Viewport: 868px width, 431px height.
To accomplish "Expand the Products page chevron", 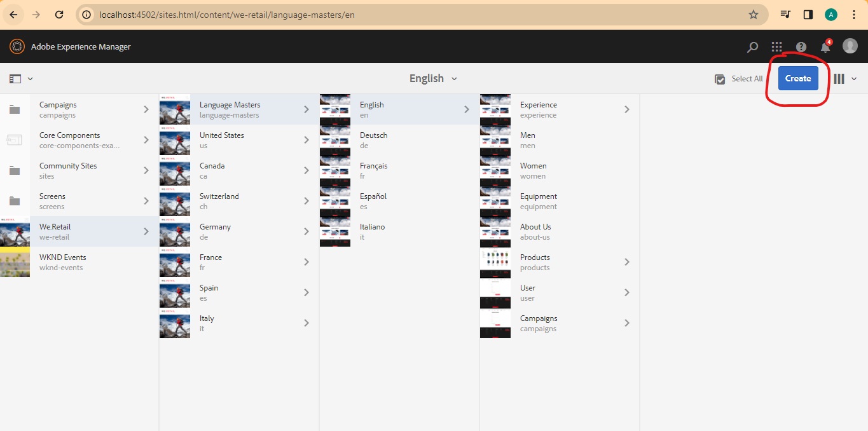I will (x=627, y=262).
